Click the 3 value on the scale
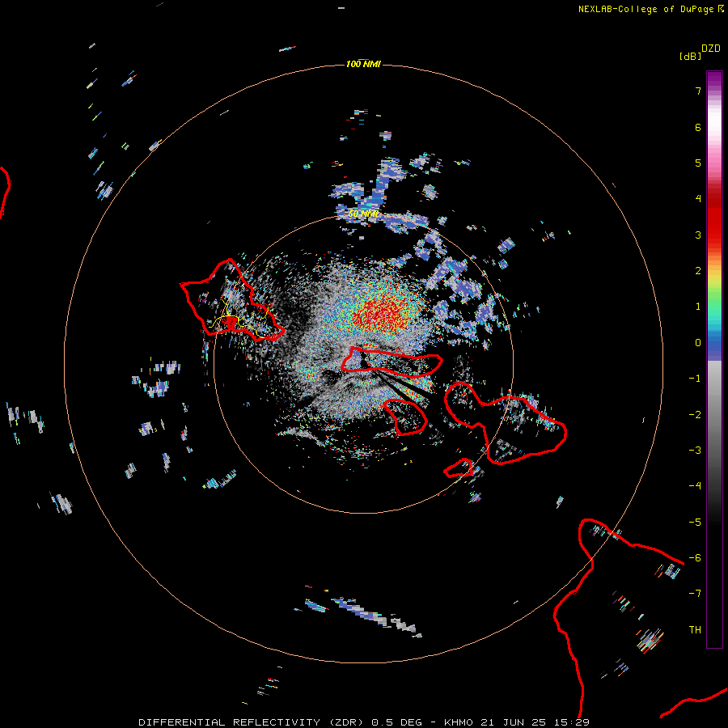This screenshot has width=728, height=728. click(x=698, y=235)
